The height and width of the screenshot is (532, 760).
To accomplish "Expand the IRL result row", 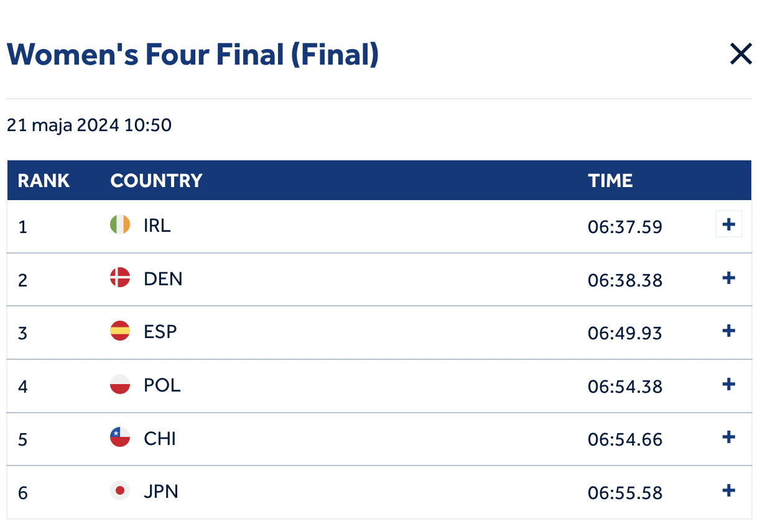I will 728,225.
